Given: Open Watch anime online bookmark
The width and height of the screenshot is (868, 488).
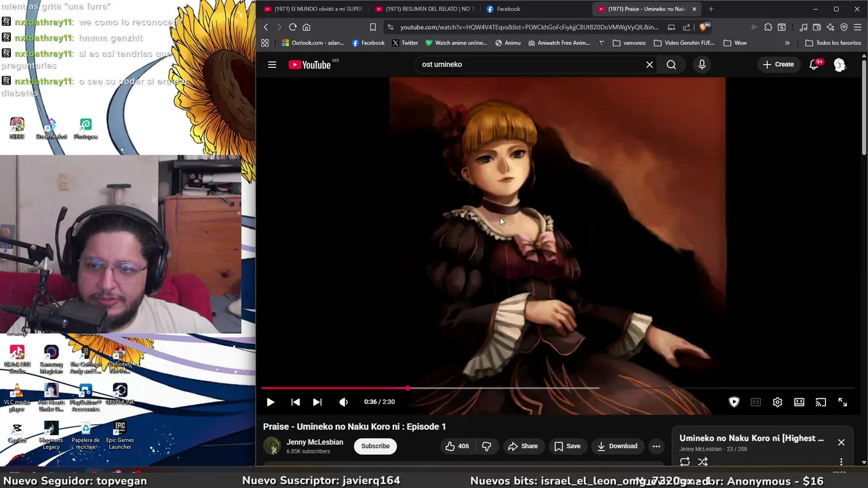Looking at the screenshot, I should pyautogui.click(x=456, y=43).
